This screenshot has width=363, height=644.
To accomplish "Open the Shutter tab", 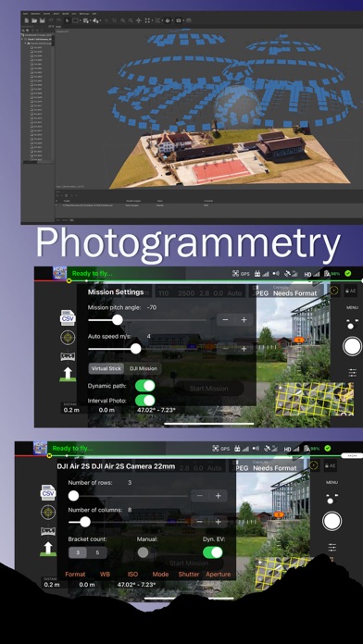I will pos(189,575).
